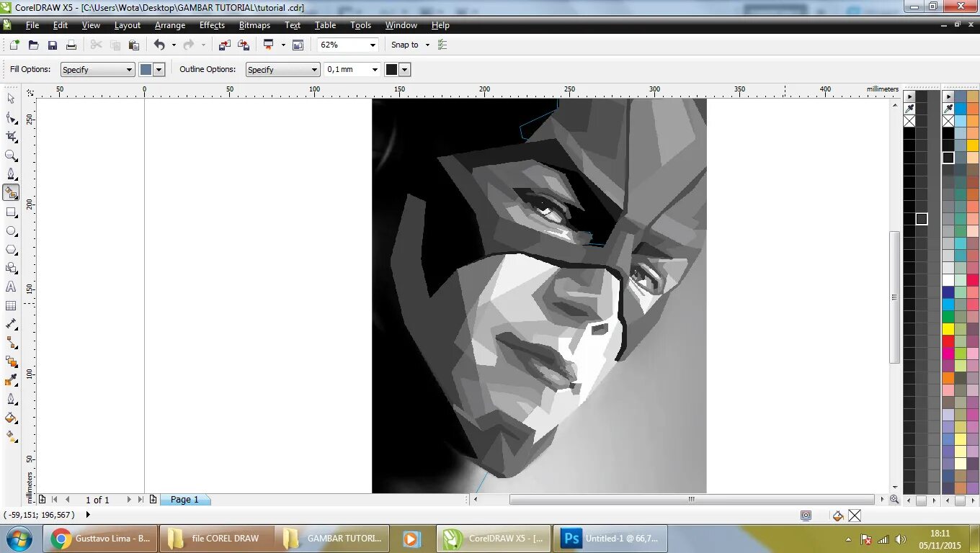
Task: Click the status bar fill bucket icon
Action: coord(838,516)
